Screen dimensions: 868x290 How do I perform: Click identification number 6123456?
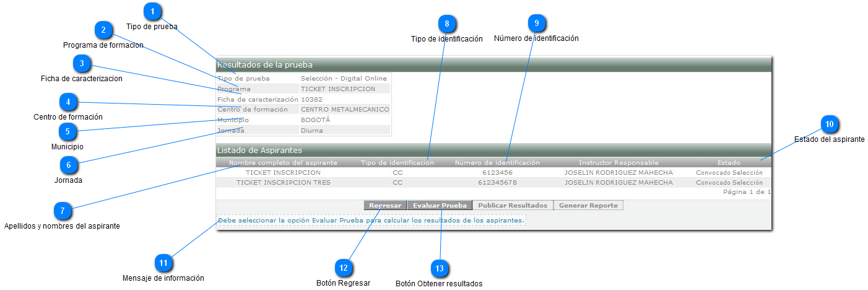coord(497,173)
